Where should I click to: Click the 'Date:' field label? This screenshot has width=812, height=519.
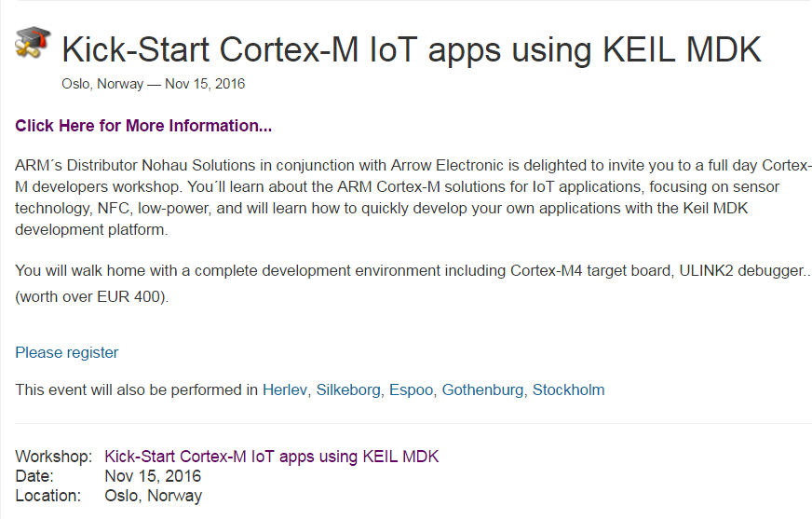[34, 476]
